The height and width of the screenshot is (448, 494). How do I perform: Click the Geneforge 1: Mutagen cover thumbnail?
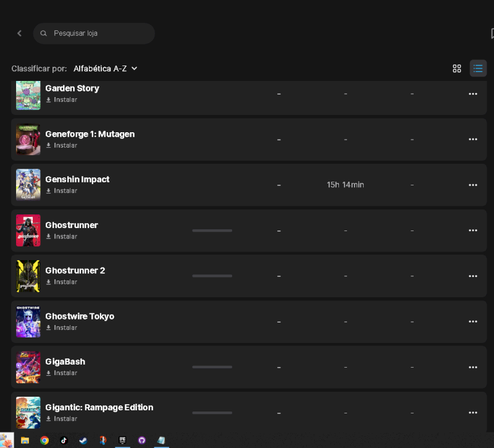[28, 140]
